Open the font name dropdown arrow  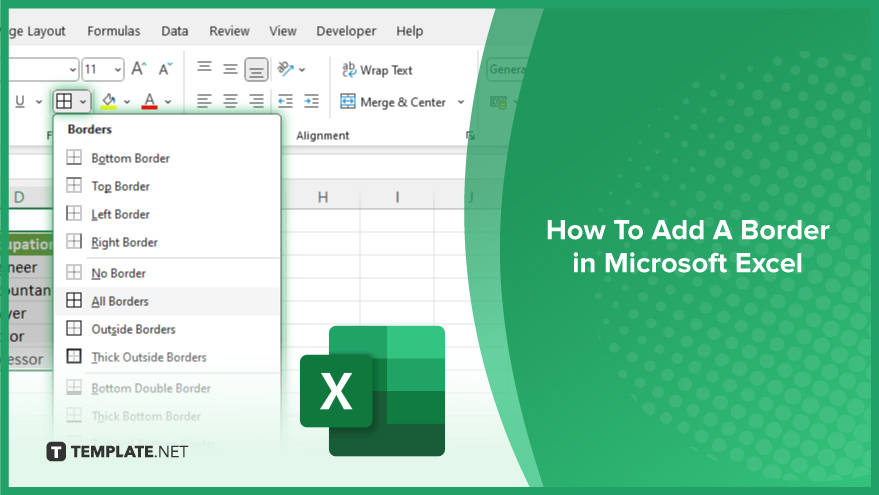click(x=72, y=70)
